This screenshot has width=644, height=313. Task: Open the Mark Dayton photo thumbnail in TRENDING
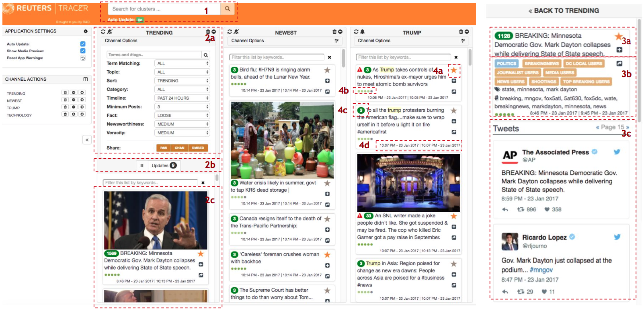coord(156,220)
